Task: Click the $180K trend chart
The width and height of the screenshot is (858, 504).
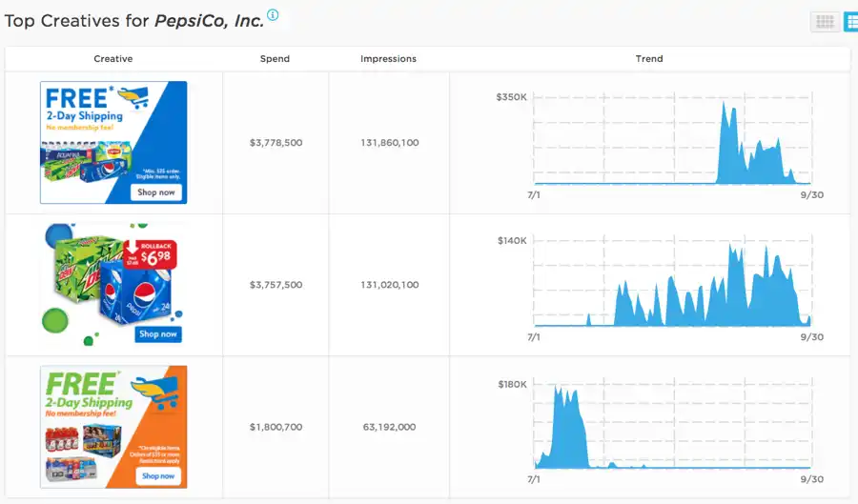Action: tap(673, 424)
